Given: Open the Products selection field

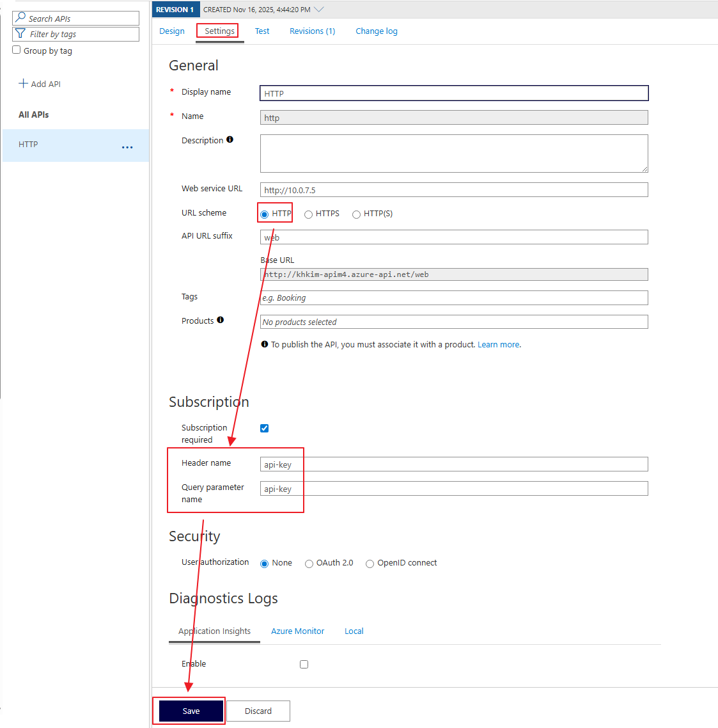Looking at the screenshot, I should 454,322.
